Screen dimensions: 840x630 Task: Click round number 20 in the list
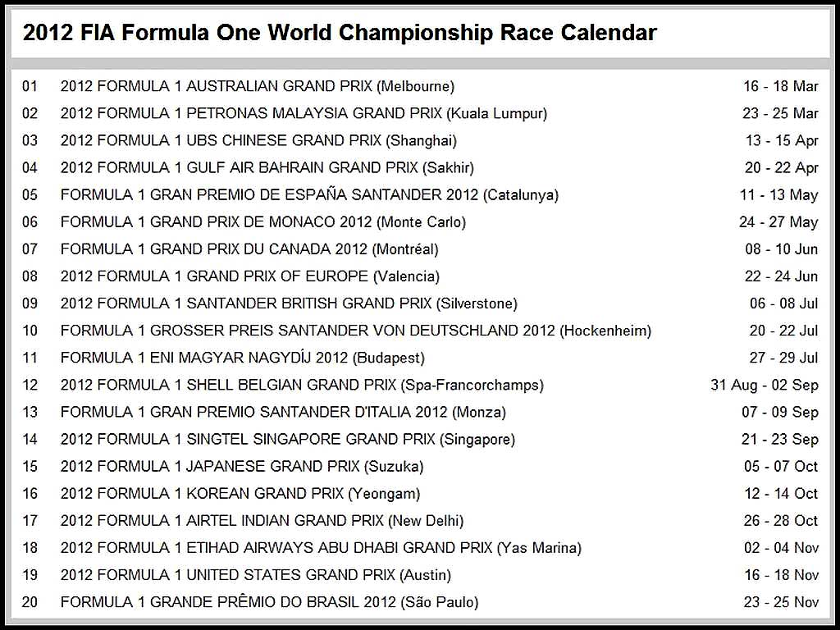coord(30,602)
